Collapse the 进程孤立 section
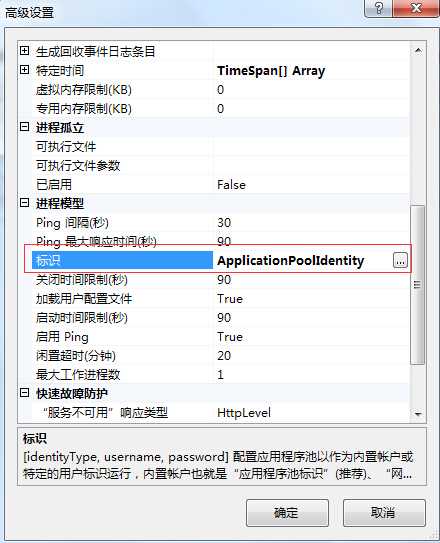This screenshot has width=440, height=543. [x=24, y=127]
